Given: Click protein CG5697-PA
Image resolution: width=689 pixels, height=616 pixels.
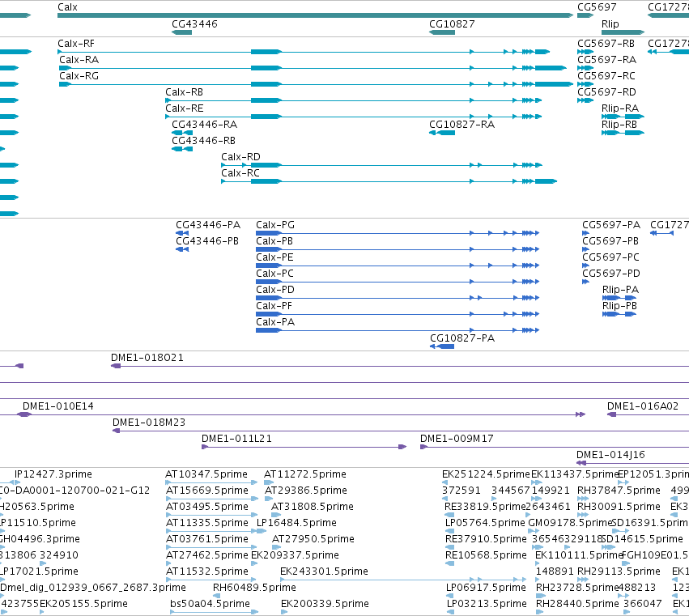Looking at the screenshot, I should click(x=611, y=225).
